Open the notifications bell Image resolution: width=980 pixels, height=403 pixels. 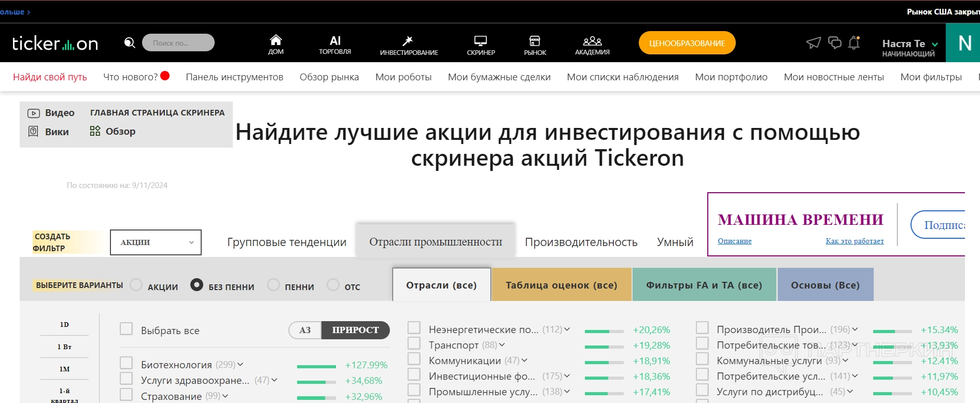tap(854, 42)
